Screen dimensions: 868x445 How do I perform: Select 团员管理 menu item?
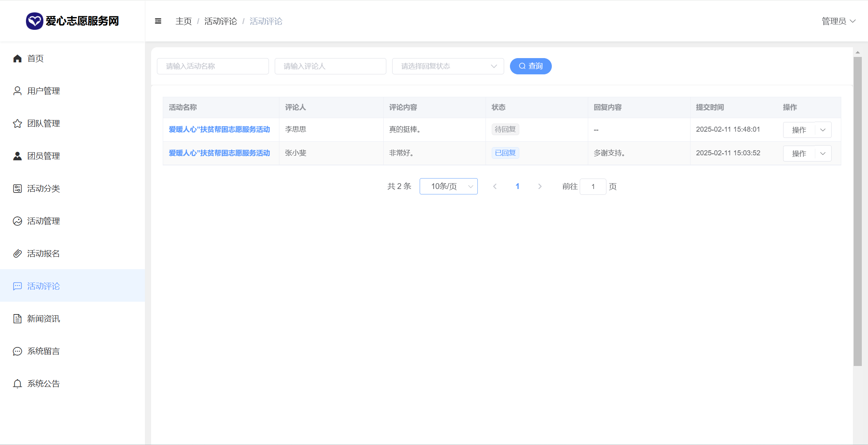pyautogui.click(x=43, y=156)
